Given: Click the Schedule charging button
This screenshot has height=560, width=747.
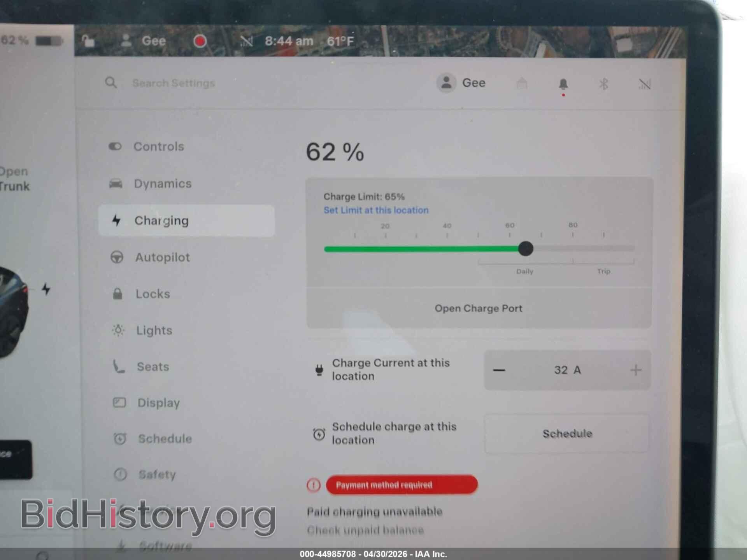Looking at the screenshot, I should click(x=567, y=434).
